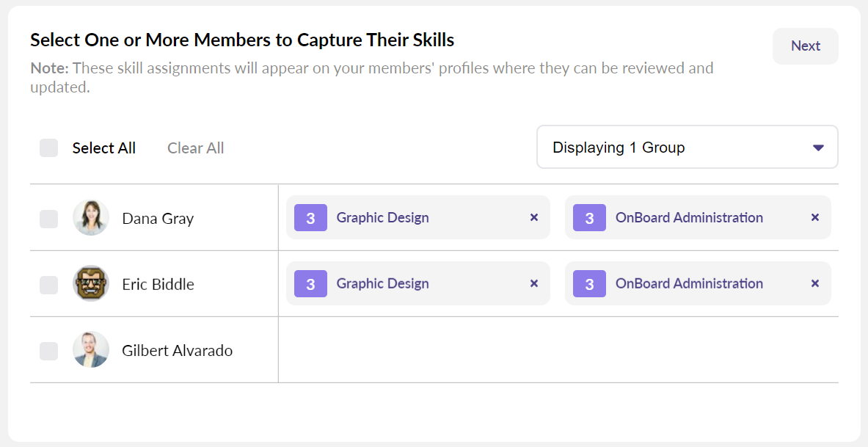Click Eric Biddle's OnBoard Administration level 3 badge
Image resolution: width=868 pixels, height=447 pixels.
click(589, 284)
